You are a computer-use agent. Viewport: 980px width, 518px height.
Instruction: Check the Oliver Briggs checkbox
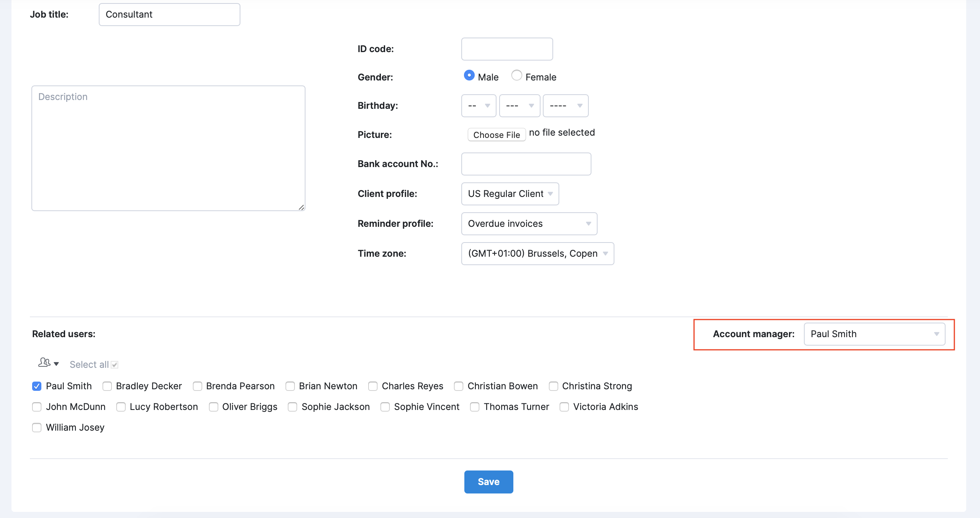click(214, 407)
